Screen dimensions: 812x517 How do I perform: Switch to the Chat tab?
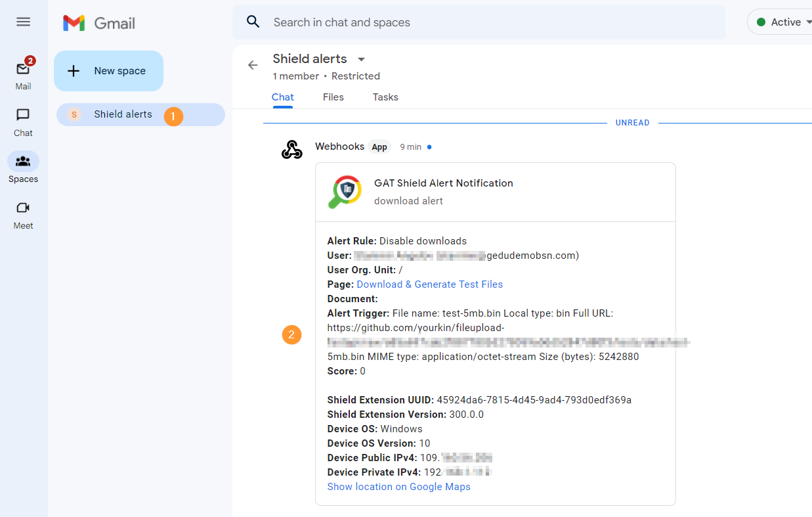282,97
